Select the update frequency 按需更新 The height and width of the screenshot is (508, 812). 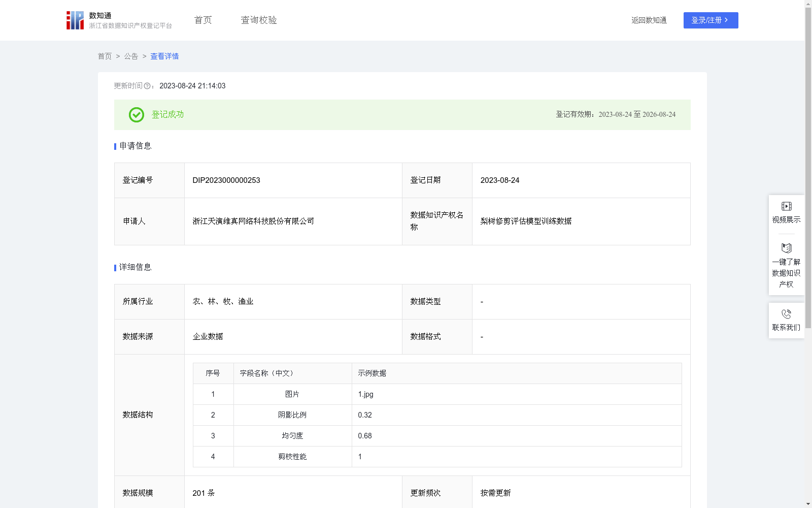(495, 493)
